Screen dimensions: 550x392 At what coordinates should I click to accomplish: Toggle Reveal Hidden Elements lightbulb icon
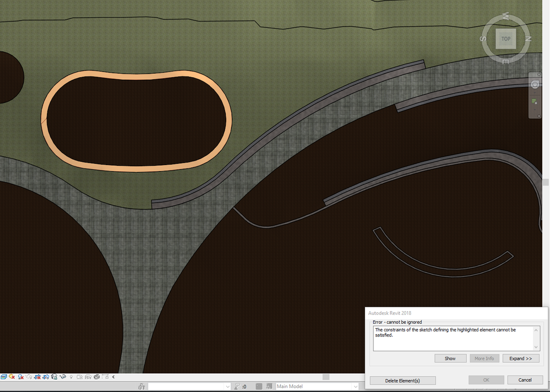71,377
